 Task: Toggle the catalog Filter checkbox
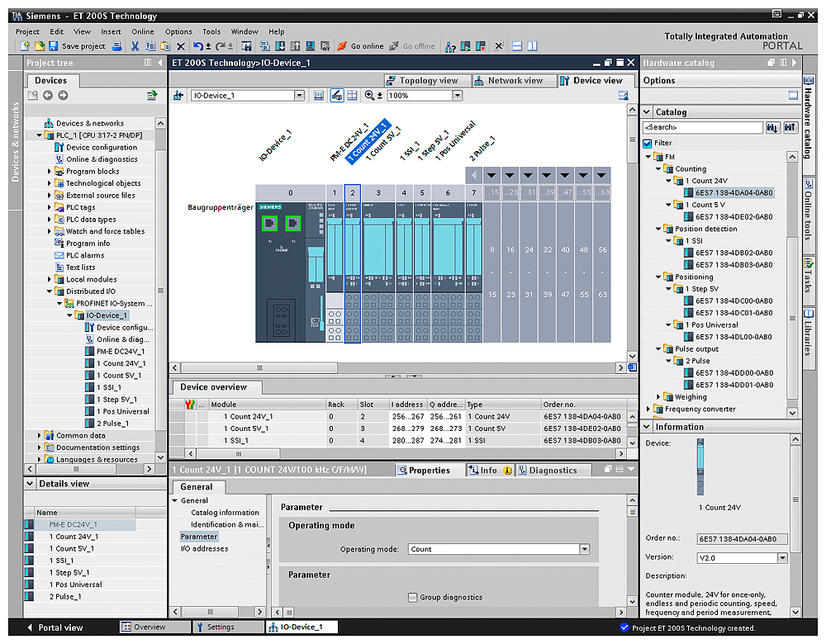point(648,143)
